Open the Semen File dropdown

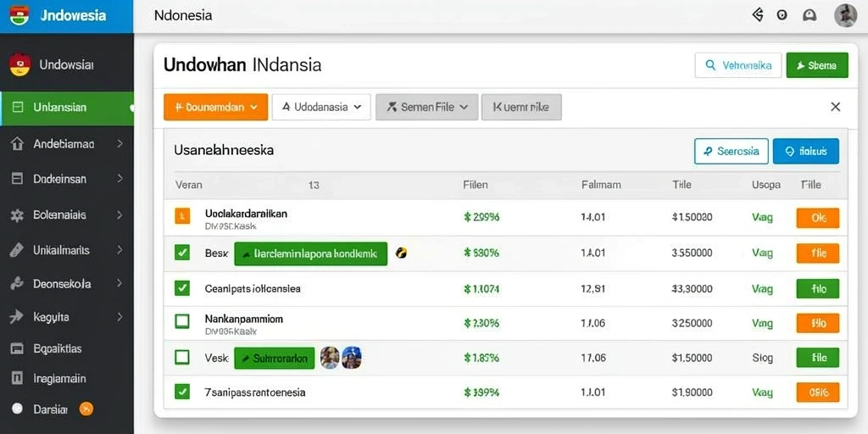pos(427,107)
